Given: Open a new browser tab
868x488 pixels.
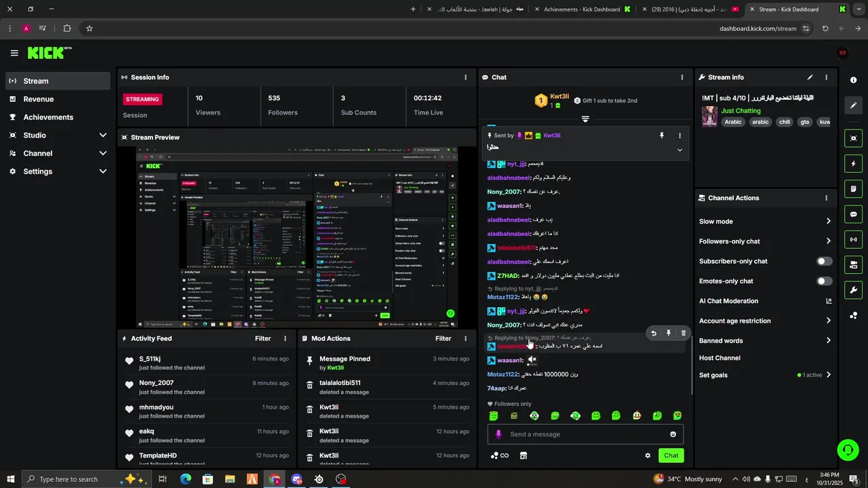Looking at the screenshot, I should click(x=414, y=9).
